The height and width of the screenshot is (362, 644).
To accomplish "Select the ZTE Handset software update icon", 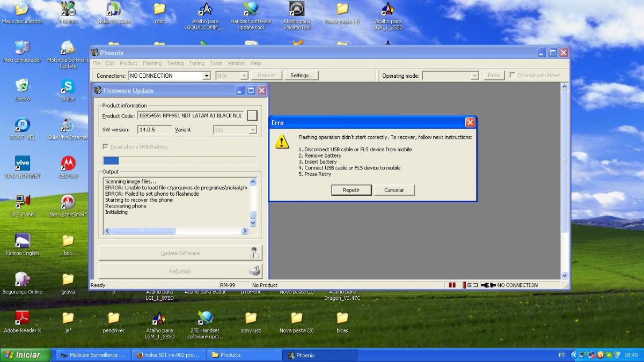I will 205,324.
